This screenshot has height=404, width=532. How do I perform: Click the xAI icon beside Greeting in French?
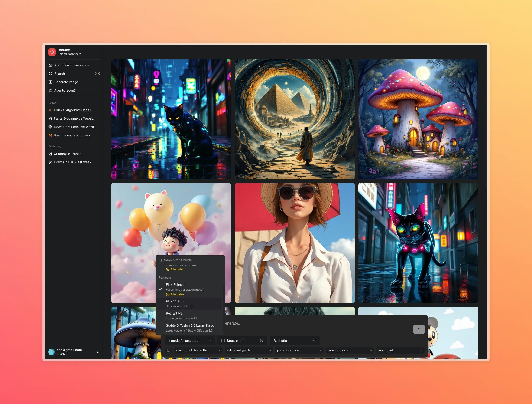(x=50, y=154)
